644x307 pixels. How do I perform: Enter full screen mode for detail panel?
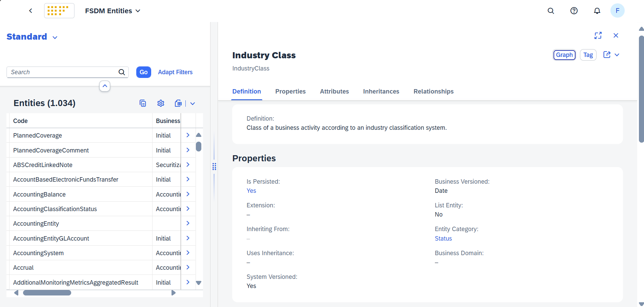(x=598, y=36)
